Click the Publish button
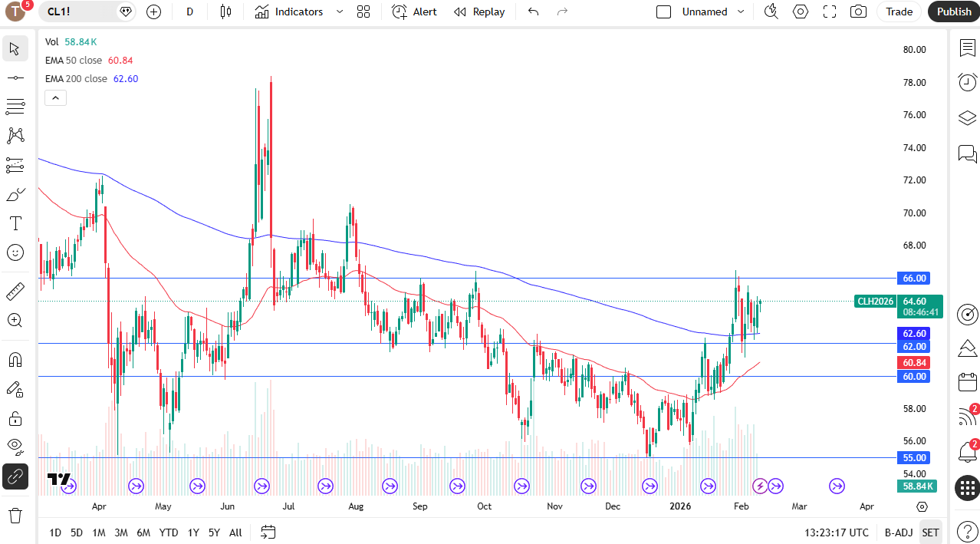This screenshot has height=544, width=980. 954,12
